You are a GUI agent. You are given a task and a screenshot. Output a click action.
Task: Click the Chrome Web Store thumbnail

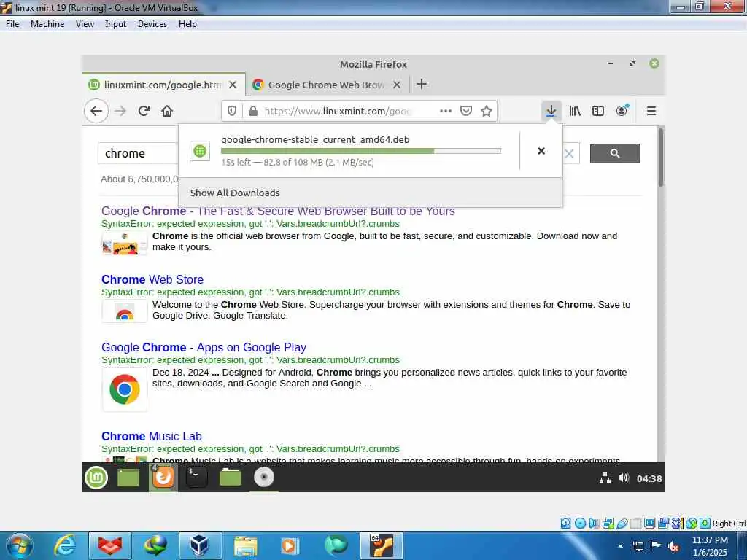[124, 311]
